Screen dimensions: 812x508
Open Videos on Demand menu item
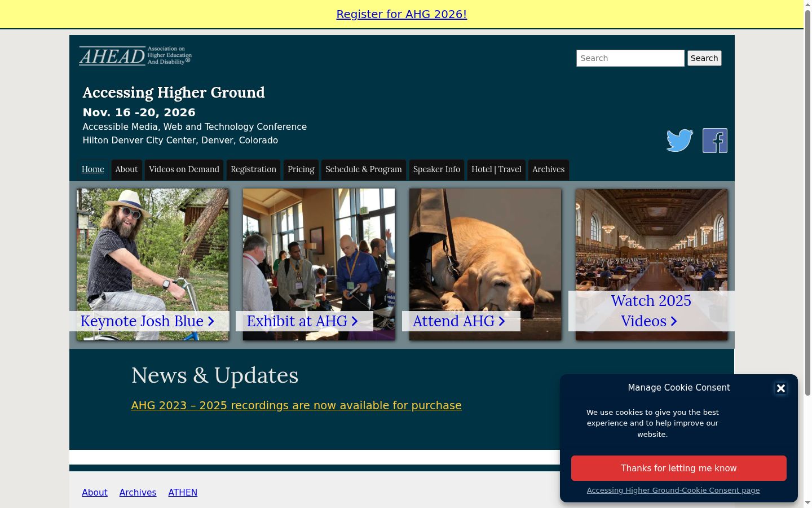[x=184, y=169]
